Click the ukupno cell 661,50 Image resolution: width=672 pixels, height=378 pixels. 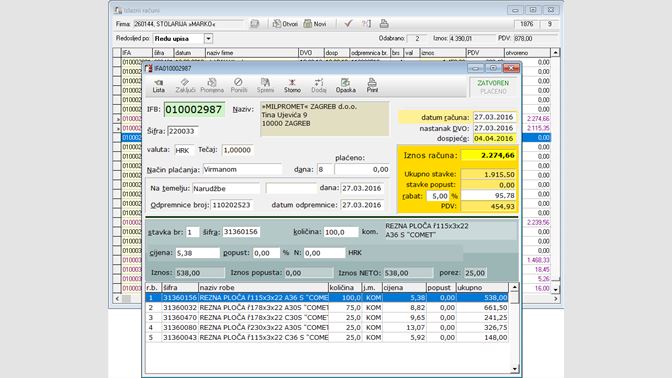pyautogui.click(x=482, y=307)
